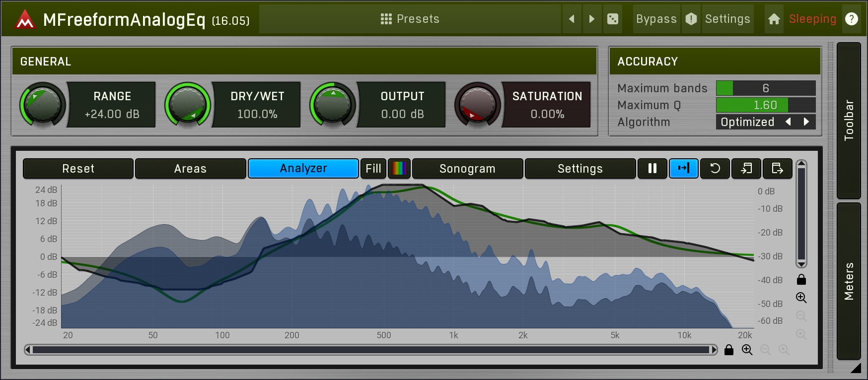This screenshot has width=868, height=380.
Task: Click the rainbow color spectrum swatch
Action: (399, 169)
